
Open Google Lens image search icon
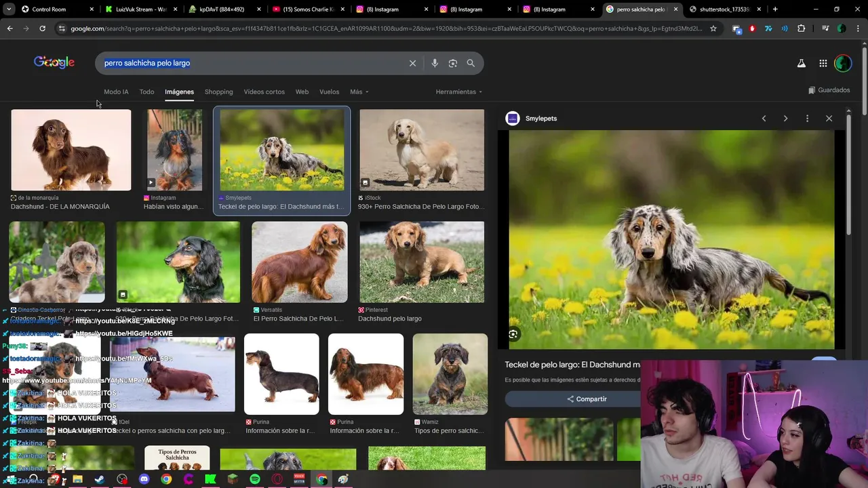[x=453, y=63]
